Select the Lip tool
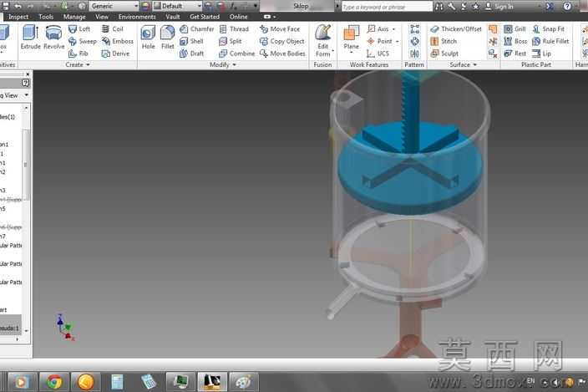Image resolution: width=588 pixels, height=392 pixels. click(542, 53)
